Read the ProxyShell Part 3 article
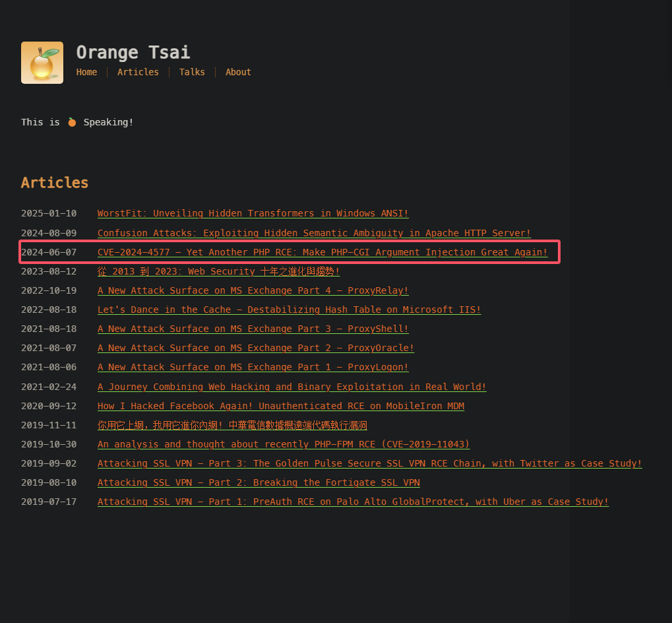Image resolution: width=672 pixels, height=623 pixels. click(253, 329)
